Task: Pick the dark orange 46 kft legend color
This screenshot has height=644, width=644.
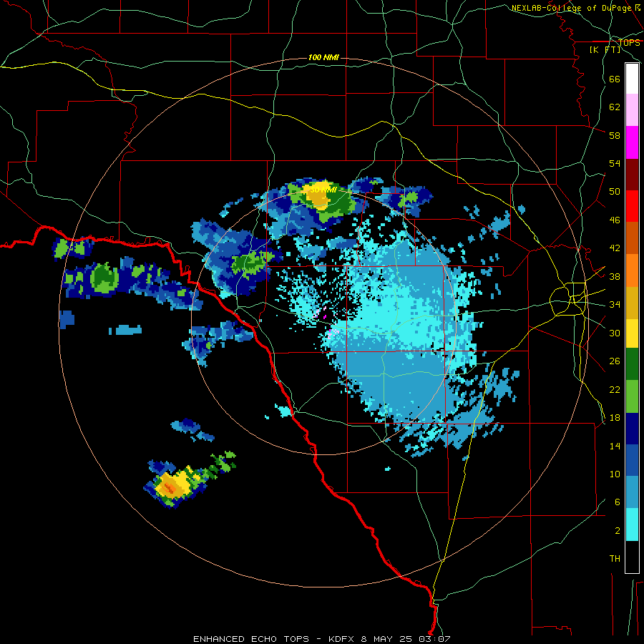Action: [632, 238]
